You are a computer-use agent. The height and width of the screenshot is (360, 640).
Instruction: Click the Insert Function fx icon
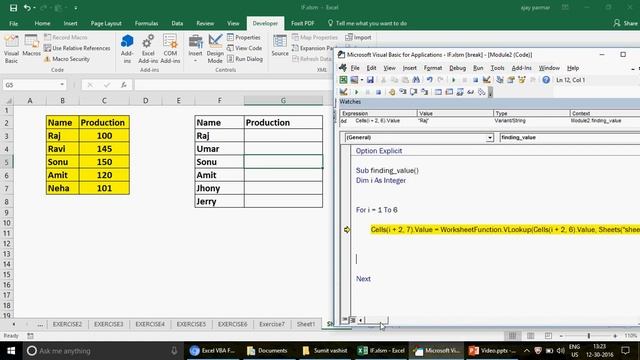coord(124,85)
